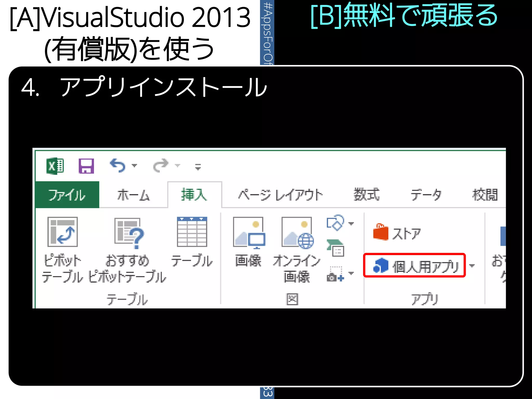Image resolution: width=532 pixels, height=399 pixels.
Task: Open the ストア for apps
Action: [x=397, y=233]
